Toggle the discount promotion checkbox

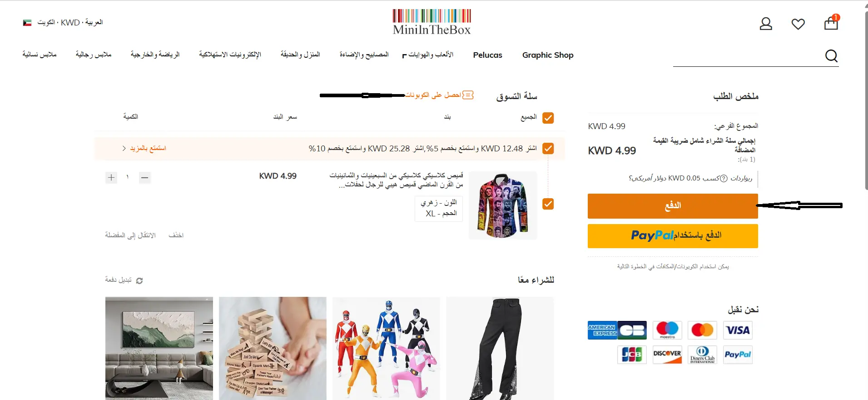548,149
